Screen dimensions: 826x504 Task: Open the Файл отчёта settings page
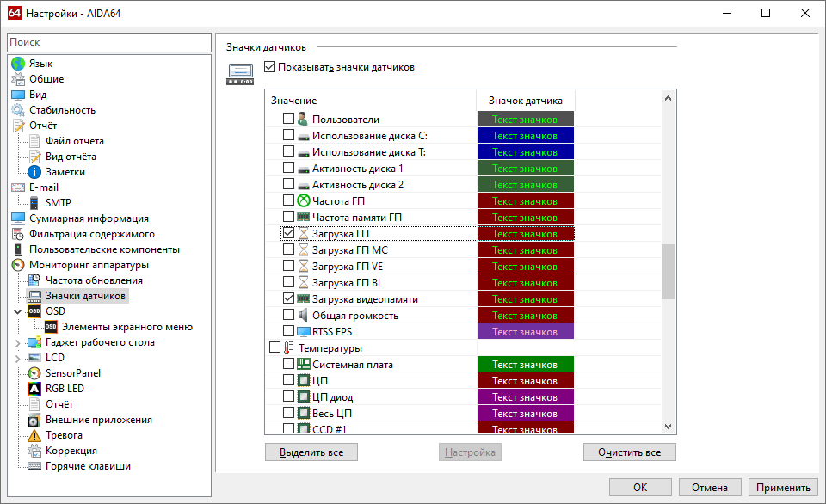click(74, 141)
